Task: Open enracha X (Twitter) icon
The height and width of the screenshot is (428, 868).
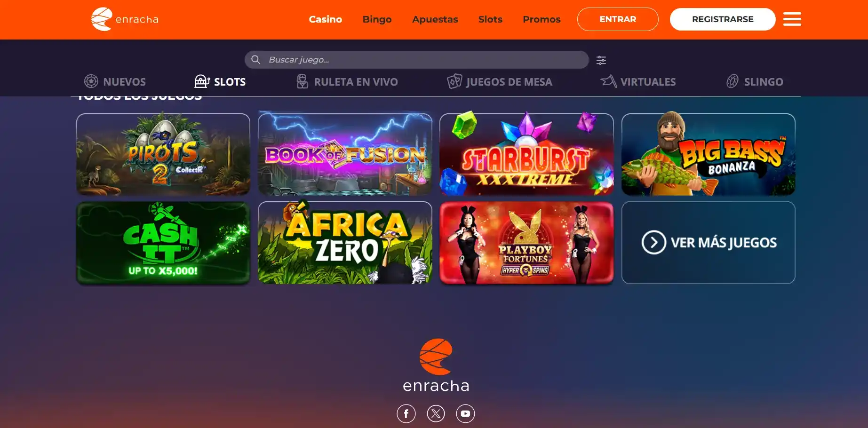Action: click(436, 413)
